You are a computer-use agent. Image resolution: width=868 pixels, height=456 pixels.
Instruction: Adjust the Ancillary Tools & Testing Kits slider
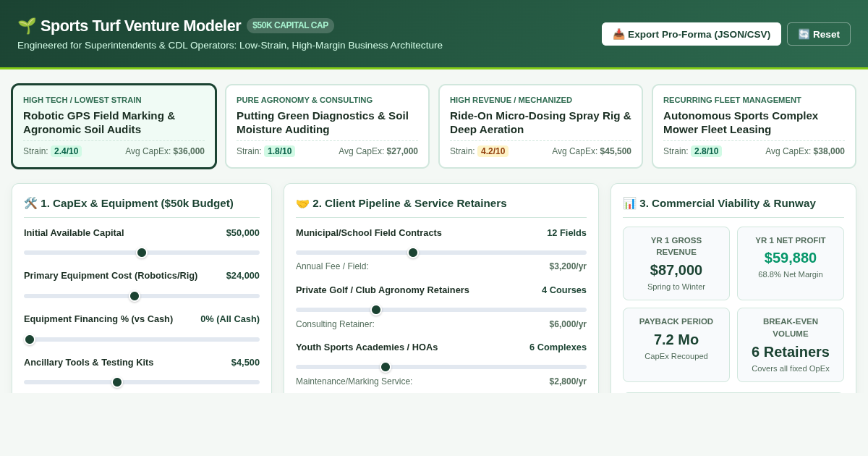(142, 382)
